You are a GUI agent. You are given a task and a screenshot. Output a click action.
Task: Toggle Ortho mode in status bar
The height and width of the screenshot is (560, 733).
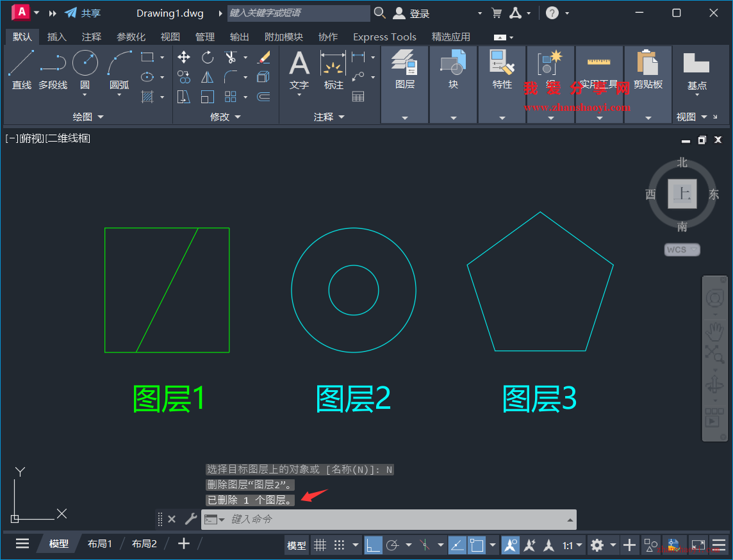(x=373, y=545)
